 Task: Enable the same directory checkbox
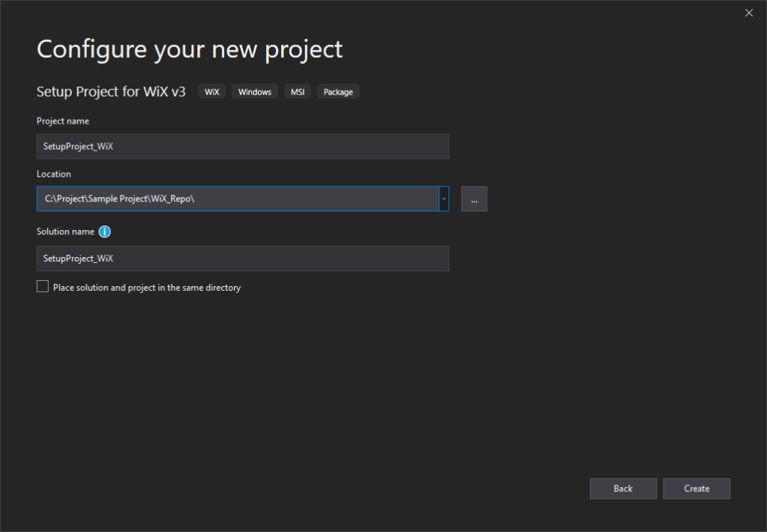tap(43, 287)
